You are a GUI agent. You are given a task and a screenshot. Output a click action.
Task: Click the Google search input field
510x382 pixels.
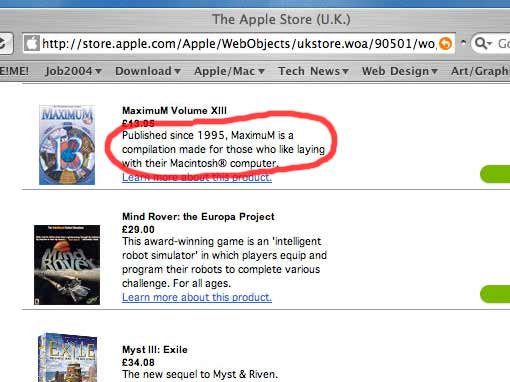point(499,43)
